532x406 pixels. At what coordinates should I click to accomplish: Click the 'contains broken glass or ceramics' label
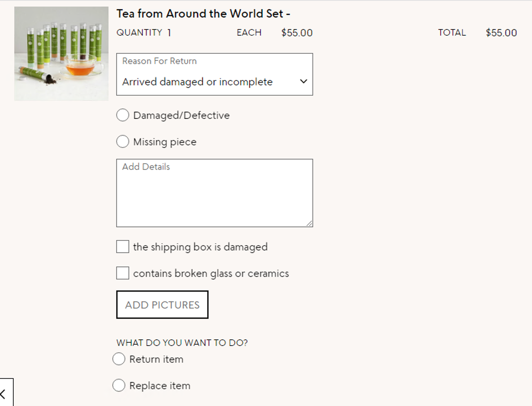[x=211, y=273]
